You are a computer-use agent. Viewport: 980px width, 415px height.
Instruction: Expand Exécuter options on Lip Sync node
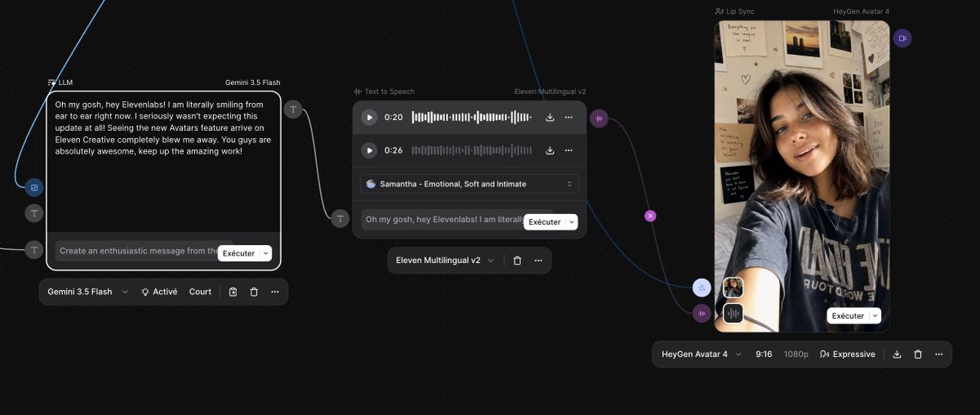[x=875, y=315]
